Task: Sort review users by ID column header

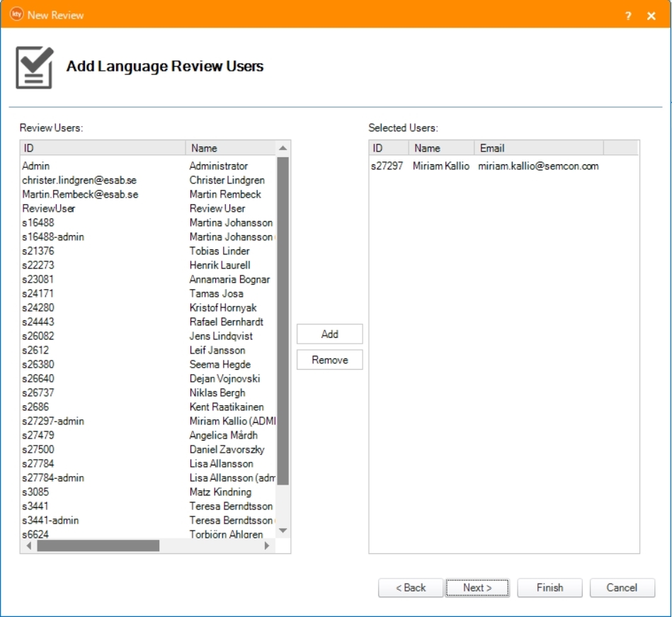Action: coord(103,148)
